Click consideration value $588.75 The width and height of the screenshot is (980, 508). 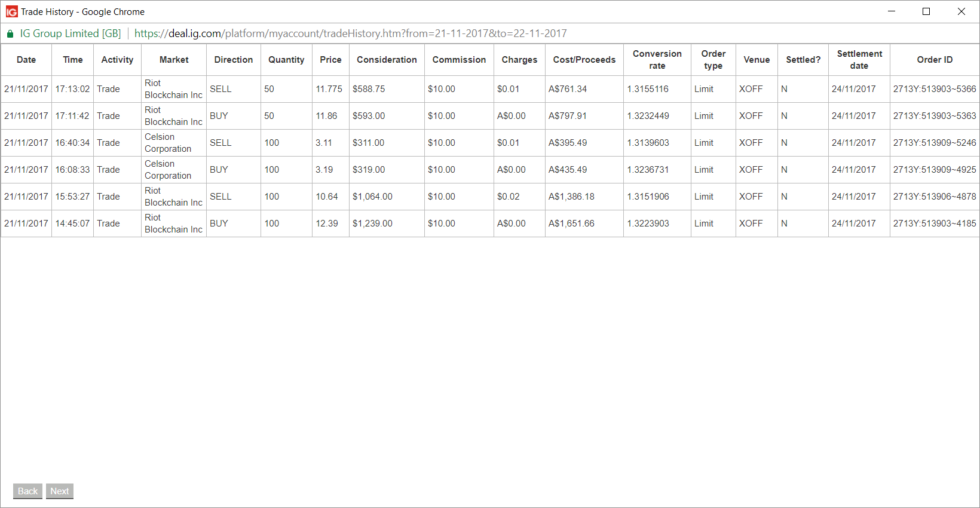pyautogui.click(x=369, y=89)
